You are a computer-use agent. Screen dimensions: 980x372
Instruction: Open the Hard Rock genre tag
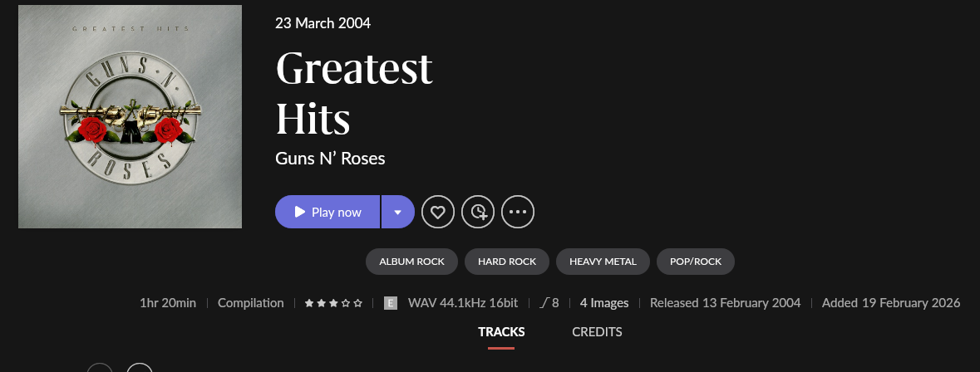pyautogui.click(x=507, y=262)
